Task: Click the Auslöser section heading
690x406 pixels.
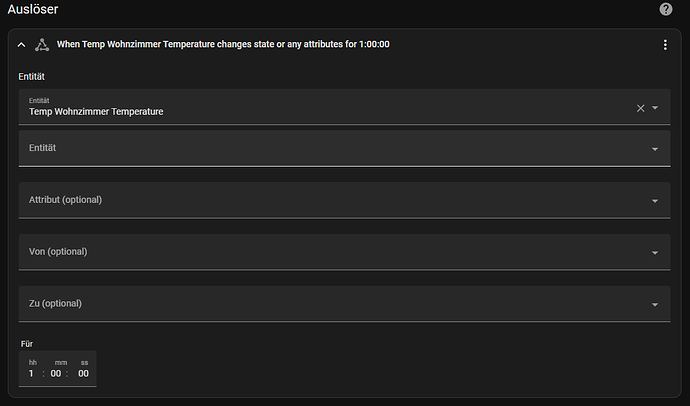Action: point(33,9)
